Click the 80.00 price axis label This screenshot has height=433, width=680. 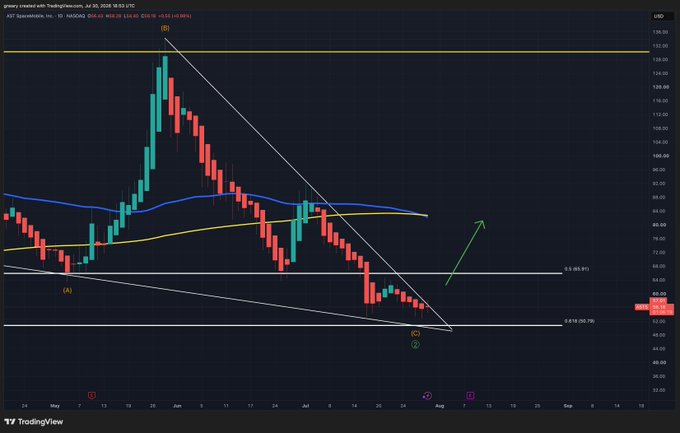(660, 225)
